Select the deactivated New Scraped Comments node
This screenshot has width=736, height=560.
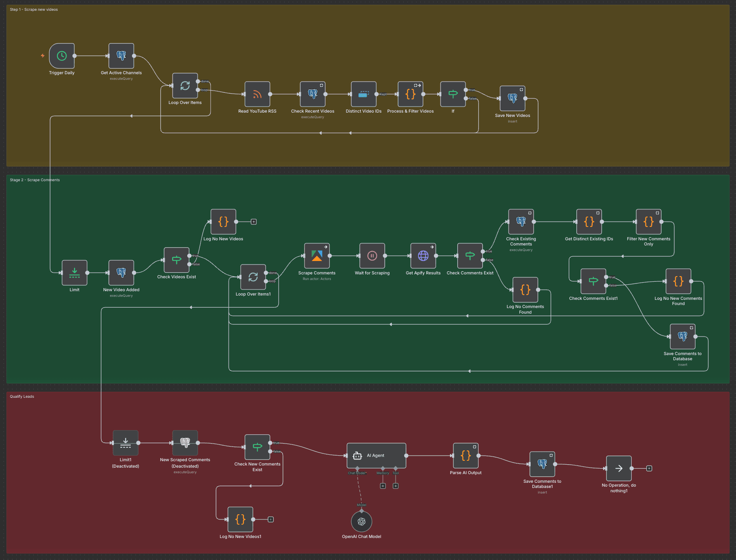185,442
